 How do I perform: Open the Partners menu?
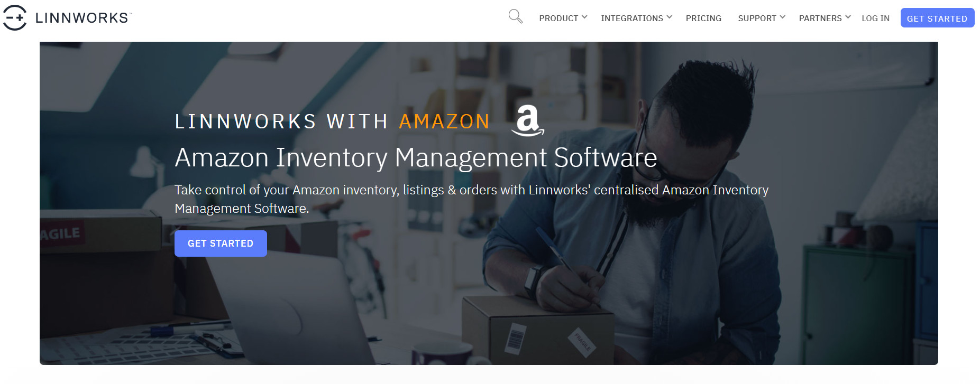pyautogui.click(x=820, y=18)
